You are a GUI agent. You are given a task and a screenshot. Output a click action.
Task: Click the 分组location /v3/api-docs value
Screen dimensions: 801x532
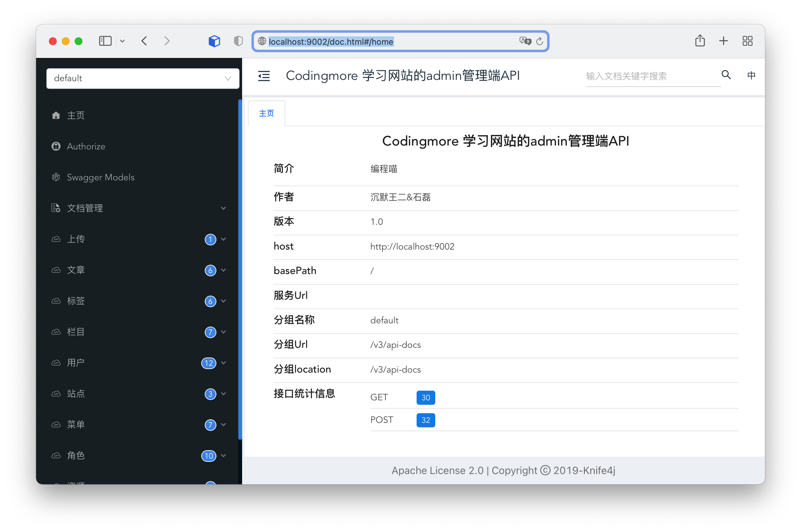coord(395,369)
